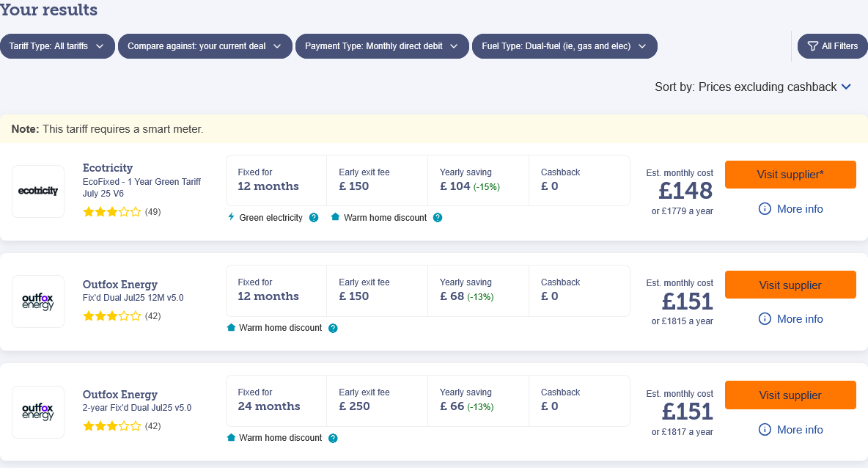This screenshot has width=868, height=468.
Task: Click star rating on Outfox 2-year Fix'd Dual
Action: pos(112,426)
